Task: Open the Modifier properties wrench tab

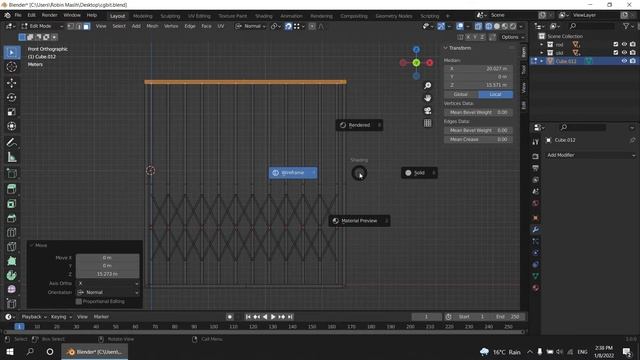Action: (536, 230)
